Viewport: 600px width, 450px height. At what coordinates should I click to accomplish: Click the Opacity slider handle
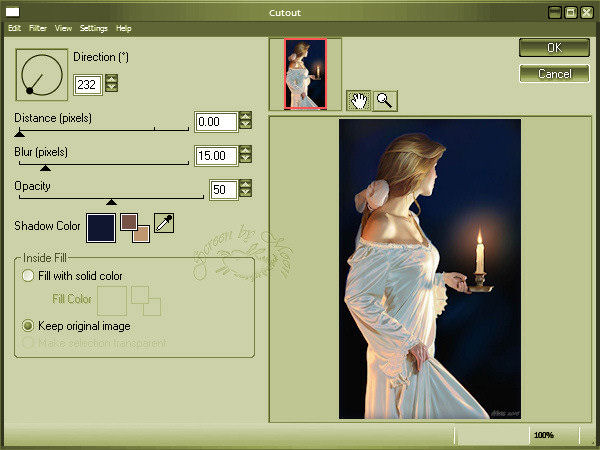(111, 201)
